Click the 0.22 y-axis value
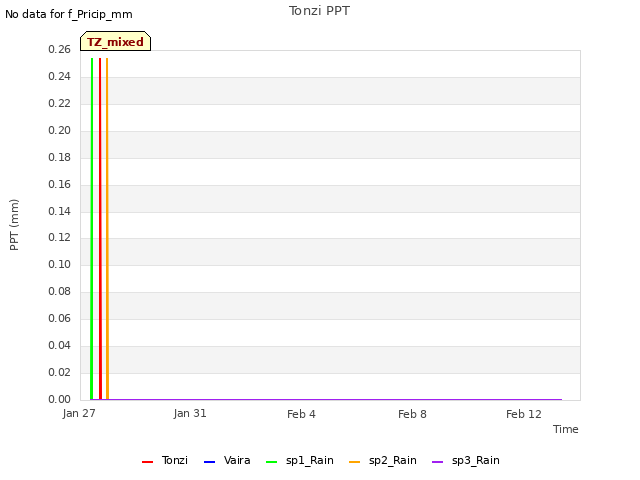Viewport: 640px width, 480px height. (x=59, y=103)
